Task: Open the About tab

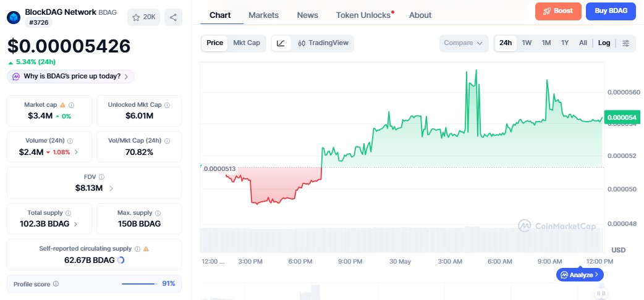Action: point(420,15)
